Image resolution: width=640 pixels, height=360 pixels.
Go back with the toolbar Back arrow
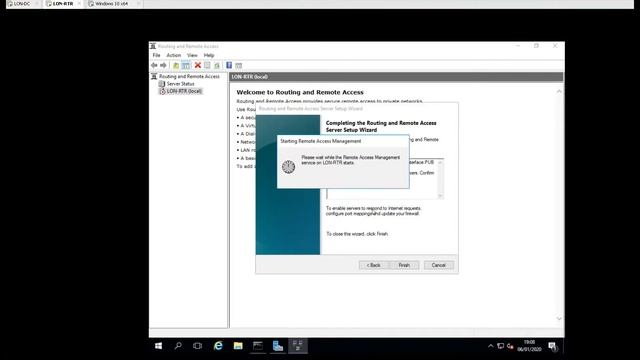point(154,65)
